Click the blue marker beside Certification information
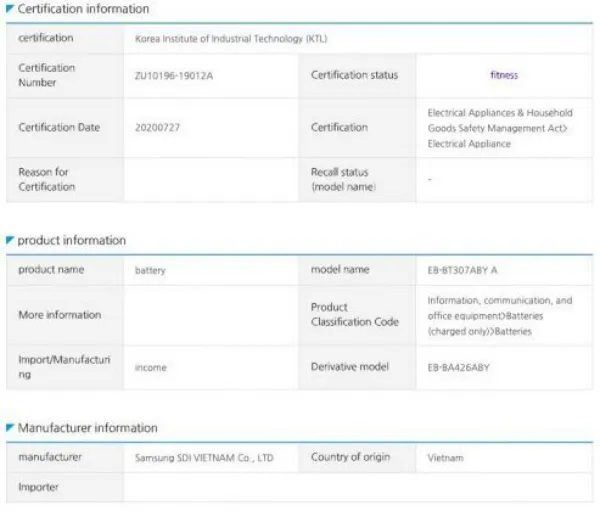 pyautogui.click(x=10, y=9)
